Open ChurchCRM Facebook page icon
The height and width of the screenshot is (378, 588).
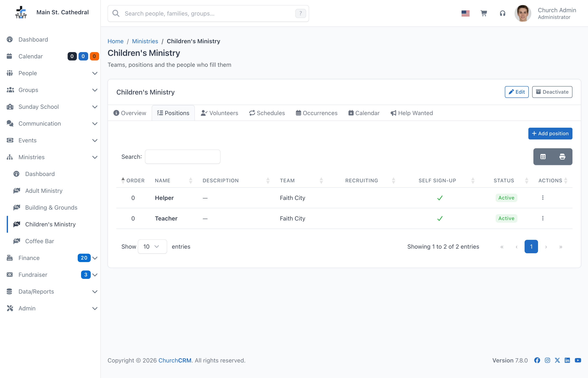(x=537, y=360)
